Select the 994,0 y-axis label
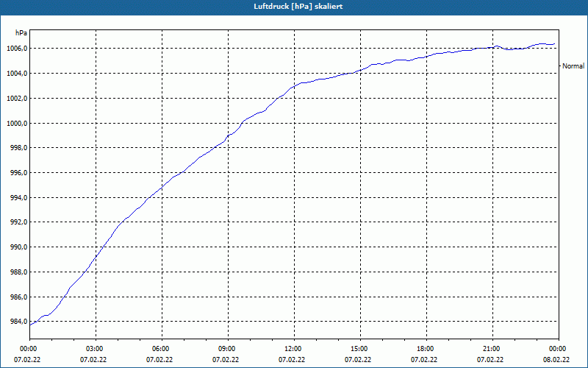Screen dimensions: 588x368 (x=18, y=197)
